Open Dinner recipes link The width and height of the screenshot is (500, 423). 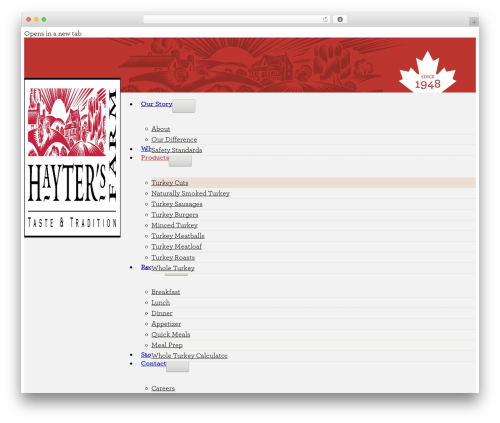coord(162,313)
